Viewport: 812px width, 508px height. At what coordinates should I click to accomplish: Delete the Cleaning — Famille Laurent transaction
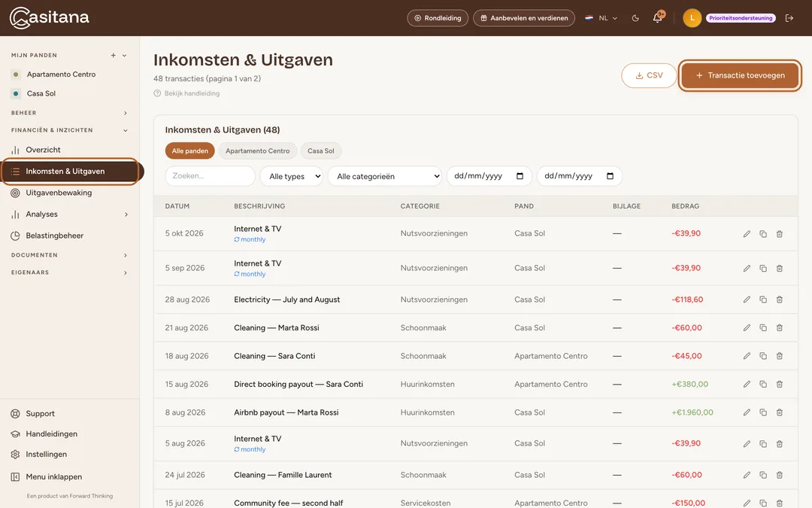(x=780, y=475)
